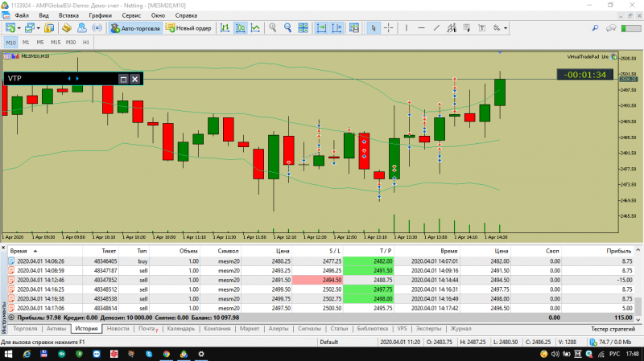The height and width of the screenshot is (361, 644).
Task: Open the Графики menu
Action: [x=100, y=15]
